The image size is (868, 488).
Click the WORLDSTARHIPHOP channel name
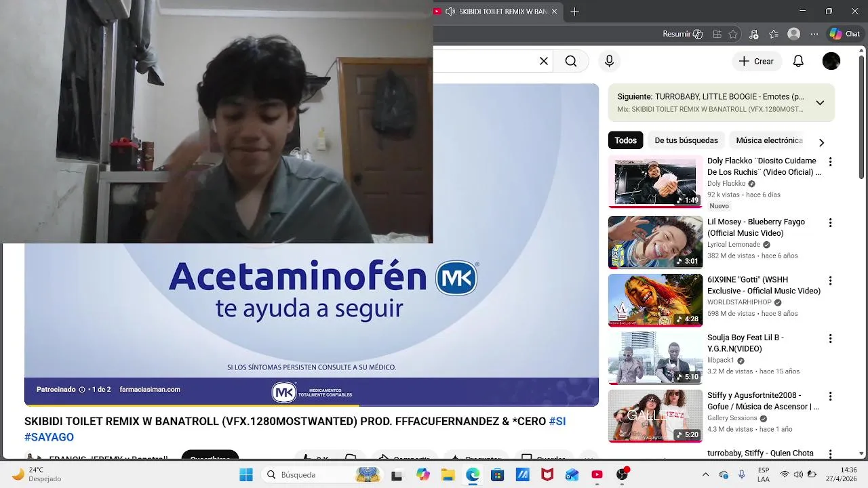[739, 302]
